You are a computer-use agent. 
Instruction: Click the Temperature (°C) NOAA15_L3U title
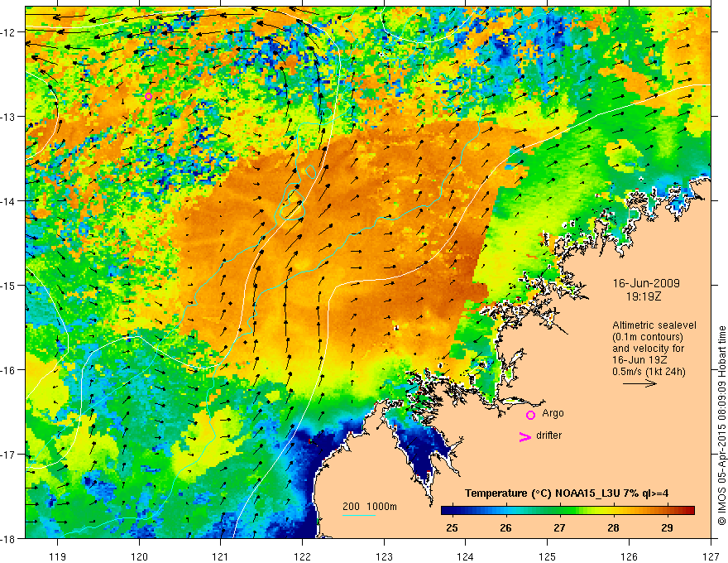point(567,493)
